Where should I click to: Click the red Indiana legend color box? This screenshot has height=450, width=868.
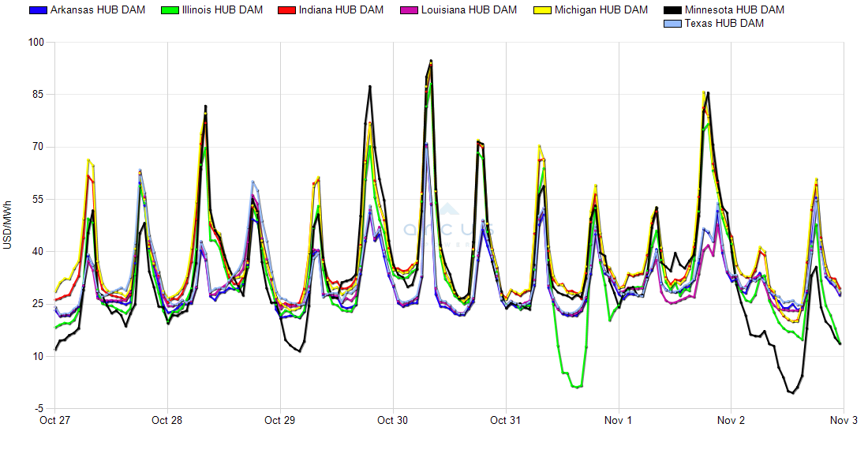pos(286,10)
